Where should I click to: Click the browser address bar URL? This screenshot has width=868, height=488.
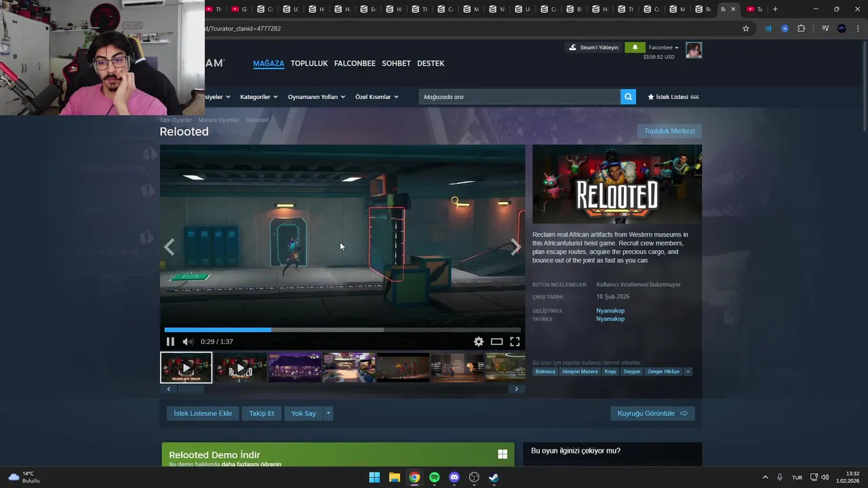tap(244, 28)
